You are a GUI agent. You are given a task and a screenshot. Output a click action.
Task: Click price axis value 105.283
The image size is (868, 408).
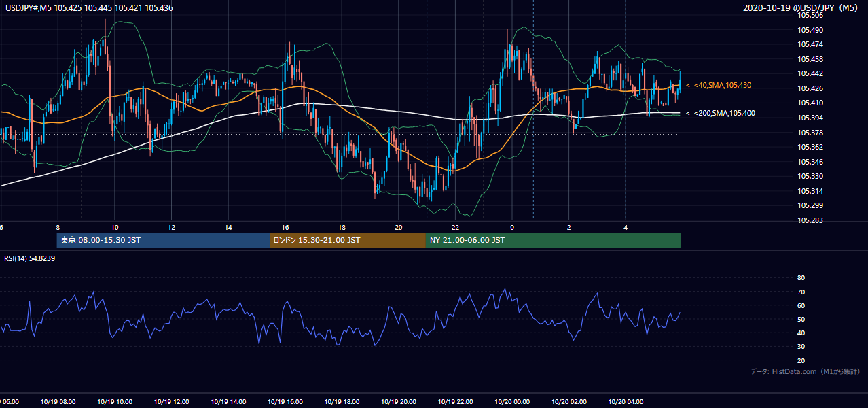point(810,220)
